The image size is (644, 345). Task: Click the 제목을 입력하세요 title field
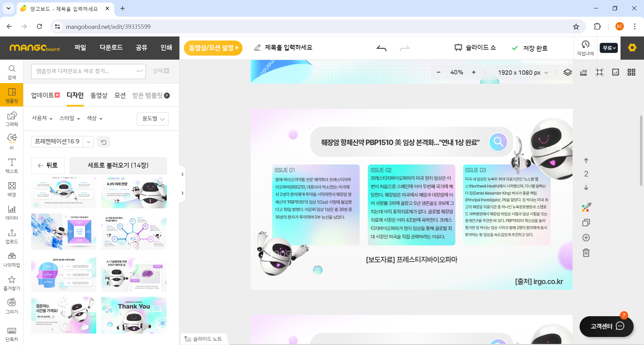288,48
